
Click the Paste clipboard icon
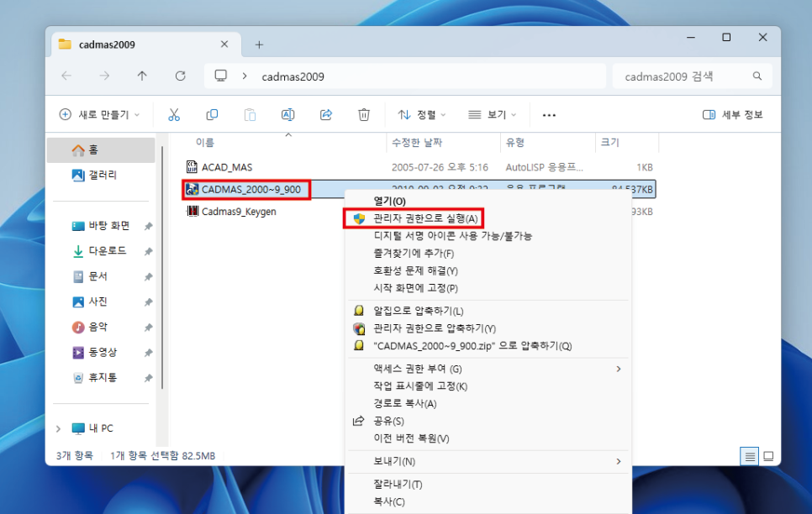[x=250, y=115]
